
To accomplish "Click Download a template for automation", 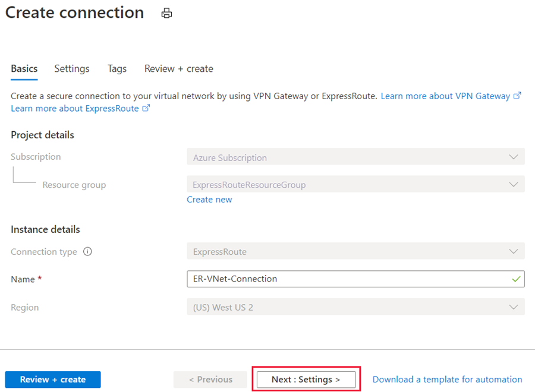I will (x=447, y=380).
